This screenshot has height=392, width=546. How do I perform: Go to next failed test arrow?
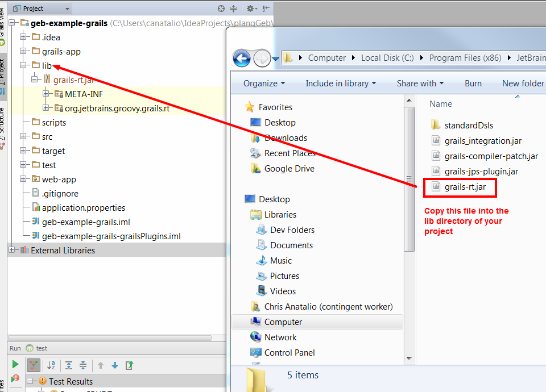pos(115,365)
